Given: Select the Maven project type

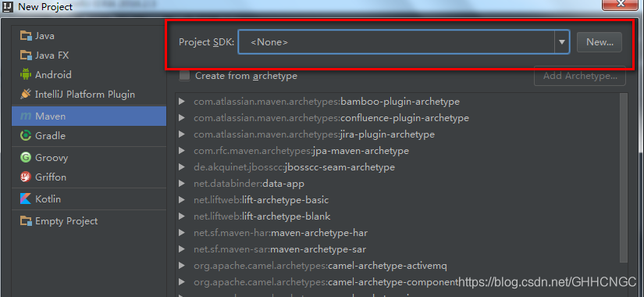Looking at the screenshot, I should [x=89, y=116].
